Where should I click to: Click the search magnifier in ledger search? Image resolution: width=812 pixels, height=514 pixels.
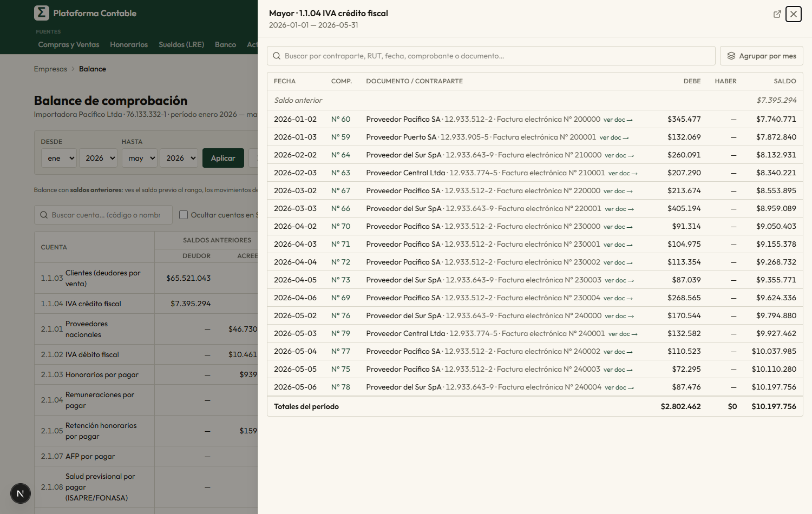277,56
